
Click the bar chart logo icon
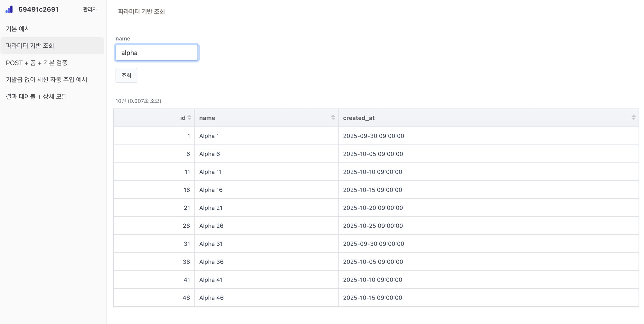point(9,10)
